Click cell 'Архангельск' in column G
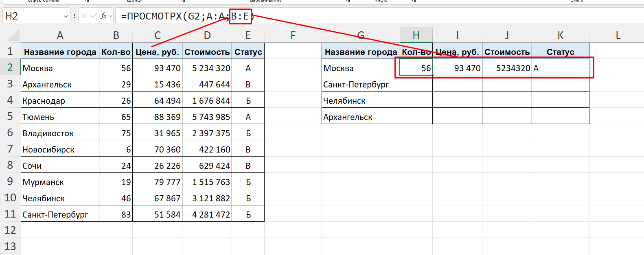 coord(361,116)
